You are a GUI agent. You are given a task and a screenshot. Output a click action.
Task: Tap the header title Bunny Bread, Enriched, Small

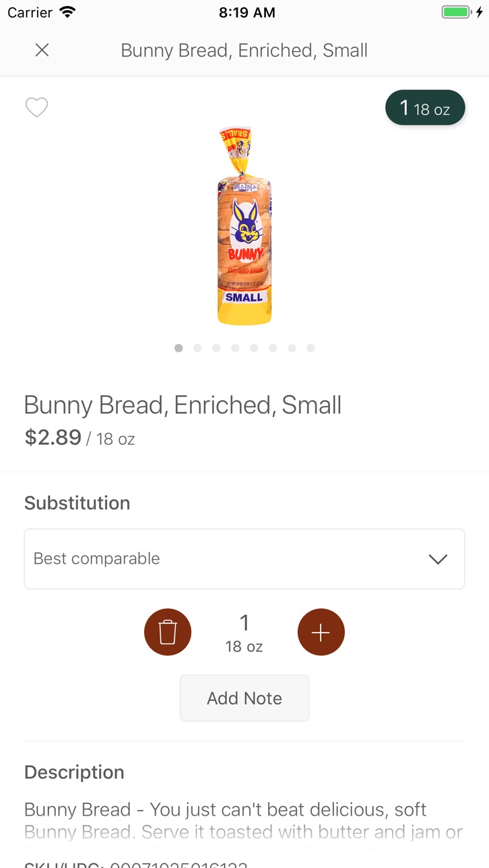[x=244, y=50]
